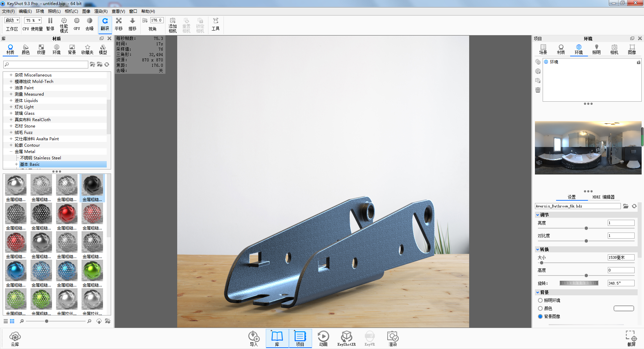This screenshot has width=644, height=349.
Task: Open the HDRI 编辑器 tab
Action: 603,197
